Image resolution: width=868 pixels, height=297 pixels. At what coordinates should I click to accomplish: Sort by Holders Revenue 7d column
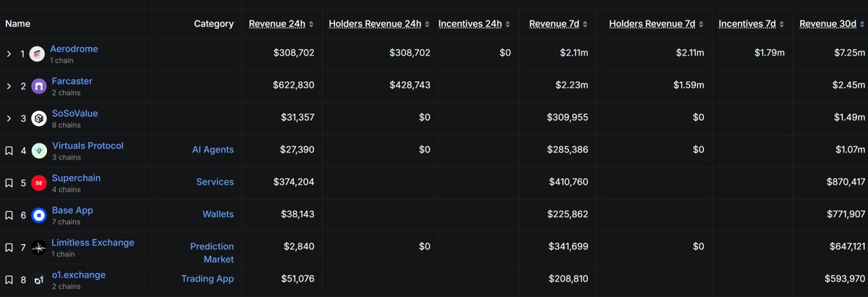point(657,24)
